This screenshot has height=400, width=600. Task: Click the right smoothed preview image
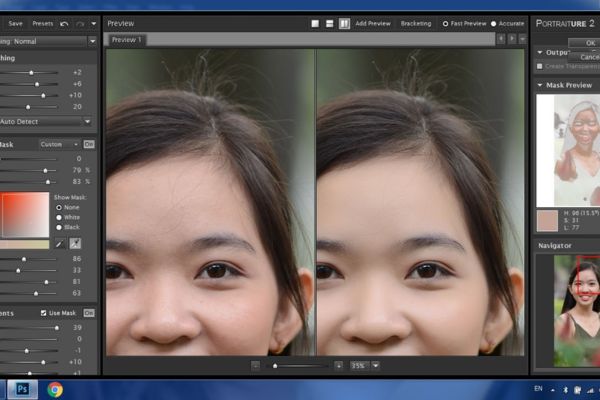pyautogui.click(x=420, y=202)
